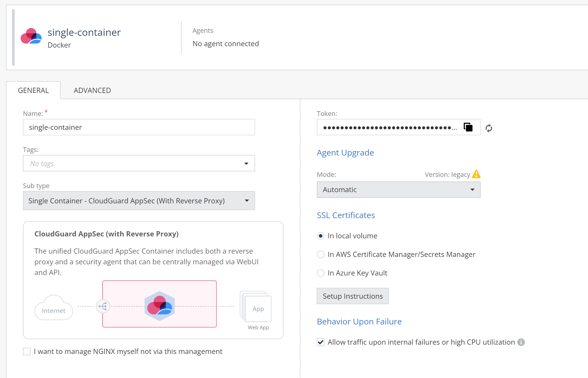
Task: Click into the Name input field
Action: point(139,127)
